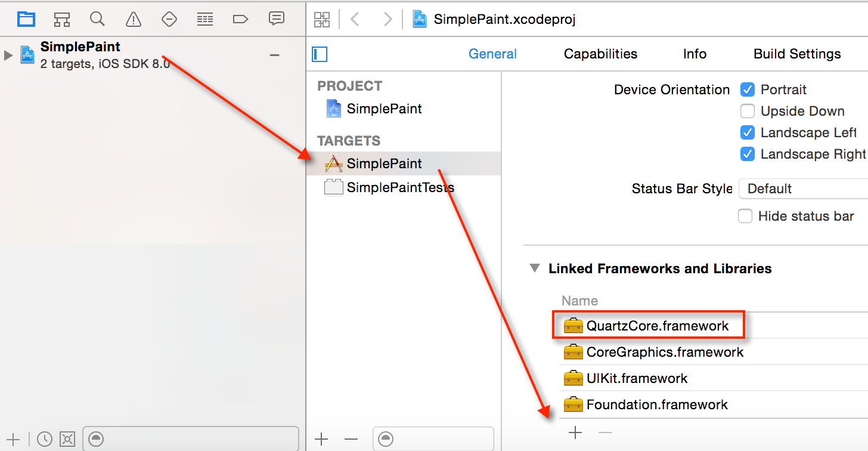
Task: Switch to the Info tab
Action: [x=695, y=54]
